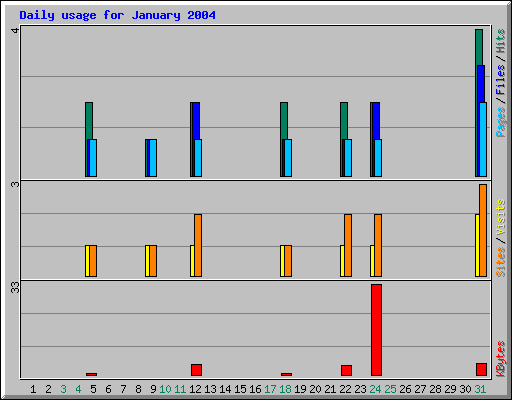Screen dimensions: 512x400
Task: Click green day label "18" on the x-axis
Action: (285, 389)
